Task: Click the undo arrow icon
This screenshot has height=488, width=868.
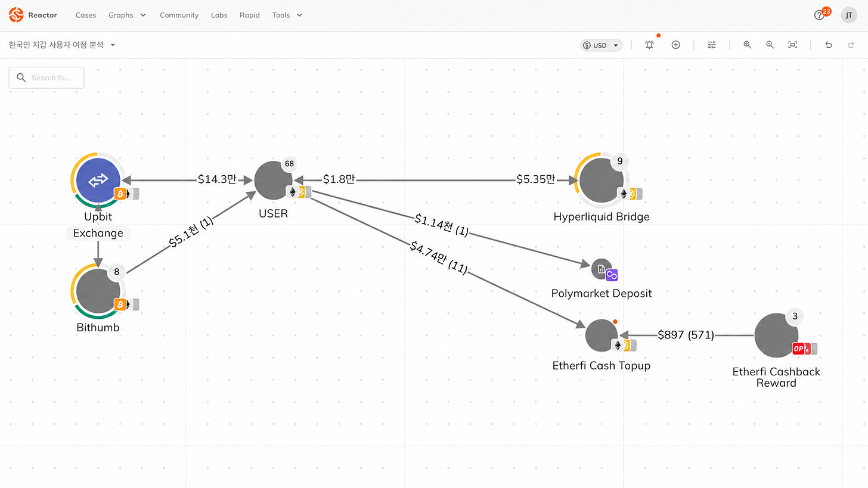Action: (x=828, y=45)
